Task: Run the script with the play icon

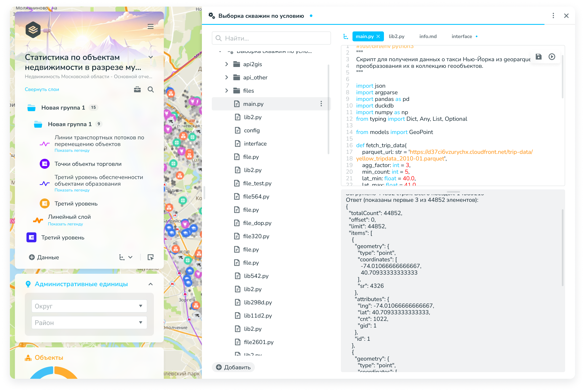Action: [552, 57]
